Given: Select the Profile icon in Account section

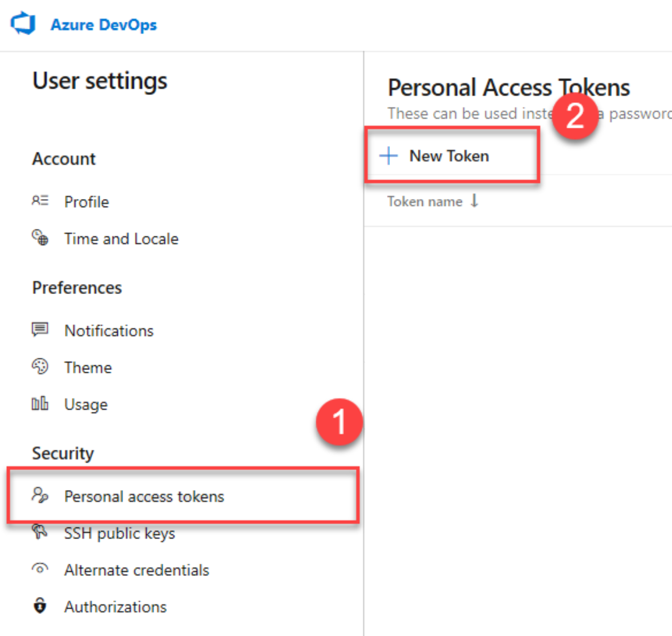Looking at the screenshot, I should [39, 201].
